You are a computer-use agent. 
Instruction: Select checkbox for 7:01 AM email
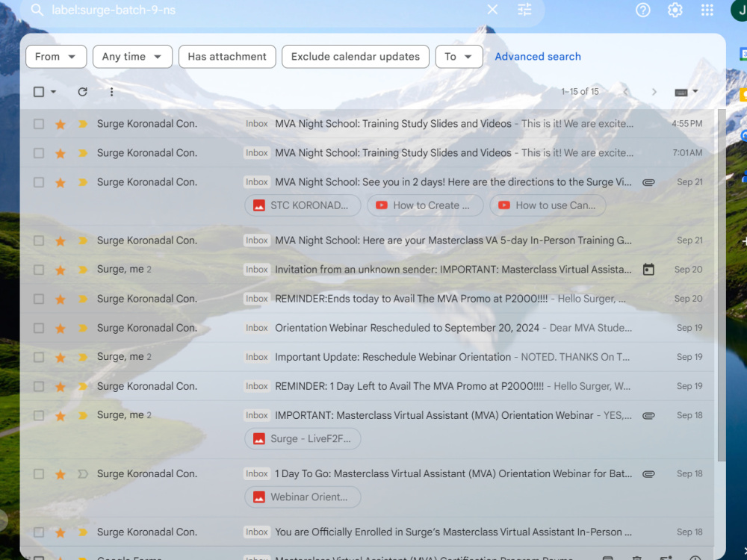pyautogui.click(x=39, y=153)
